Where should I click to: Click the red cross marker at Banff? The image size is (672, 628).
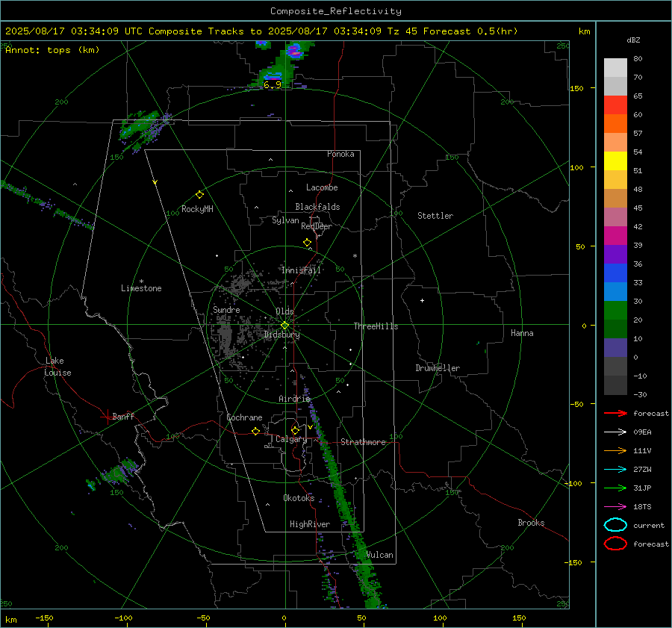pyautogui.click(x=106, y=417)
